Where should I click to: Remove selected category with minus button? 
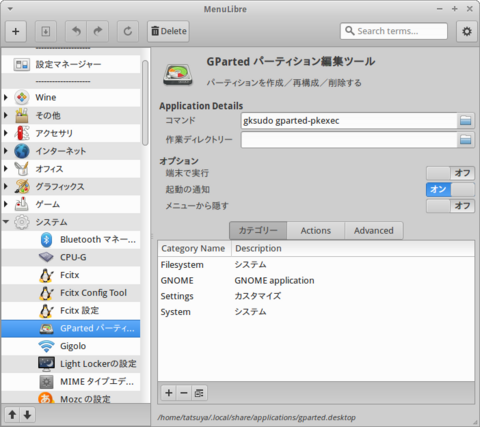[184, 393]
